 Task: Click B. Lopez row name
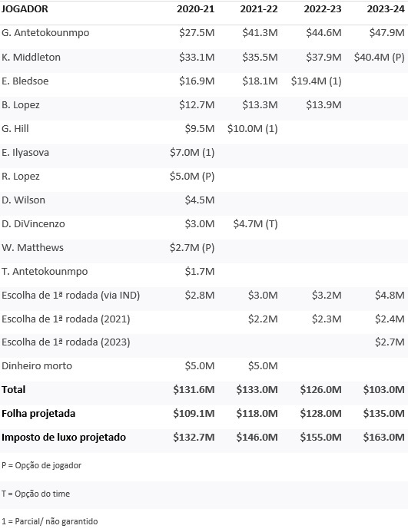21,105
